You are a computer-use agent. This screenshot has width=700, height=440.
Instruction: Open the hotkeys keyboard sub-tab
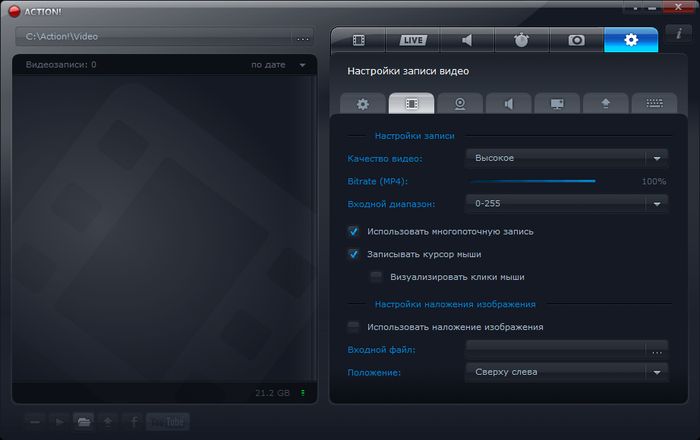click(654, 103)
